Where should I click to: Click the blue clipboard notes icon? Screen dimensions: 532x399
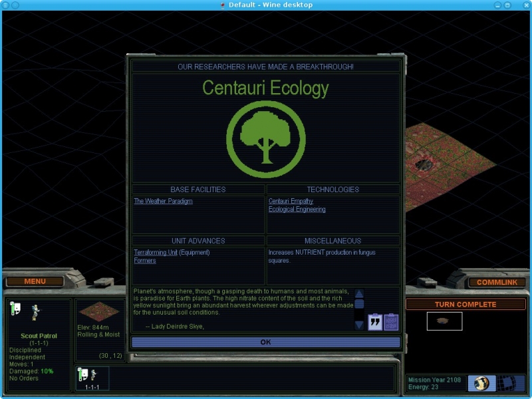391,322
